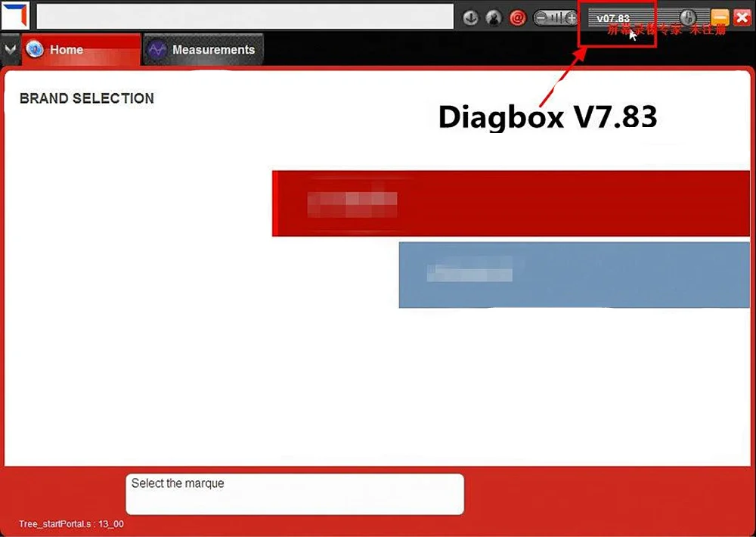This screenshot has height=537, width=756.
Task: Click the 'Tree_startPortal.s : 13_00' status text
Action: tap(71, 524)
